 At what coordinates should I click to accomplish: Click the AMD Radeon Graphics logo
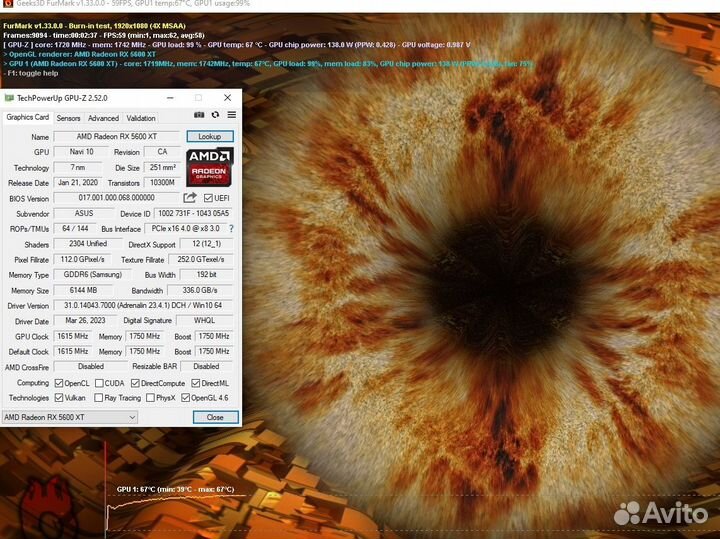209,166
